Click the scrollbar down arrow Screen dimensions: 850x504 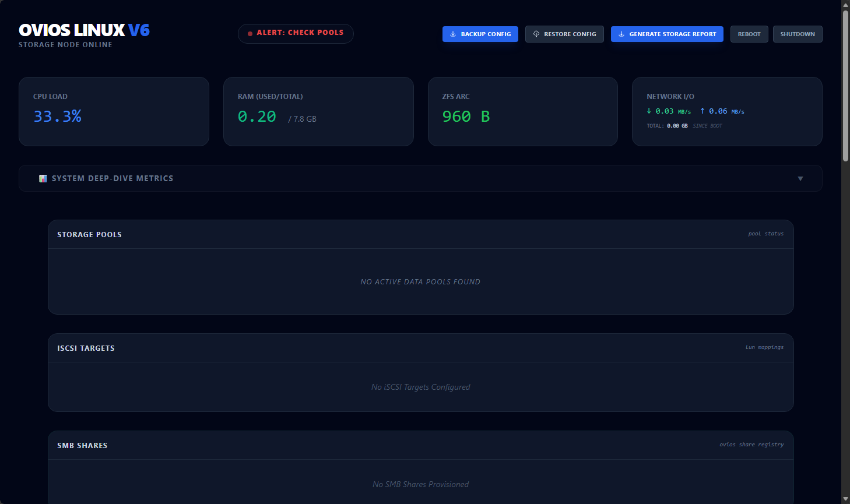[x=845, y=499]
